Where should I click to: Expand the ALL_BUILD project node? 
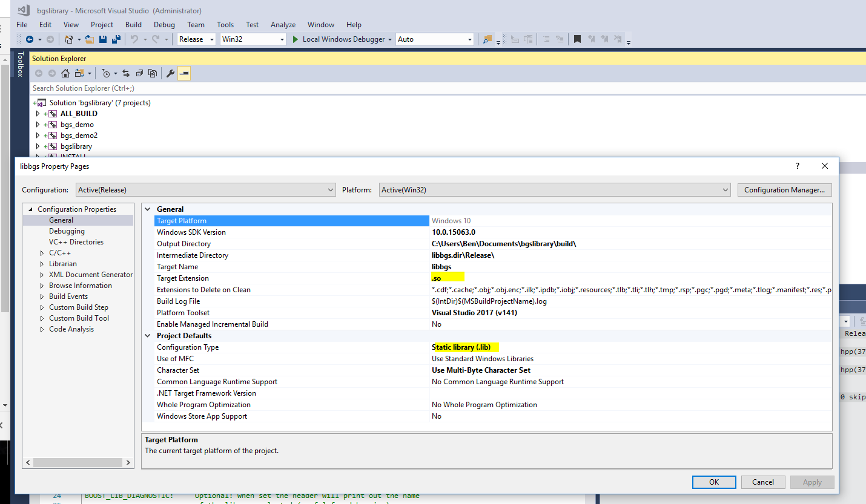tap(38, 114)
